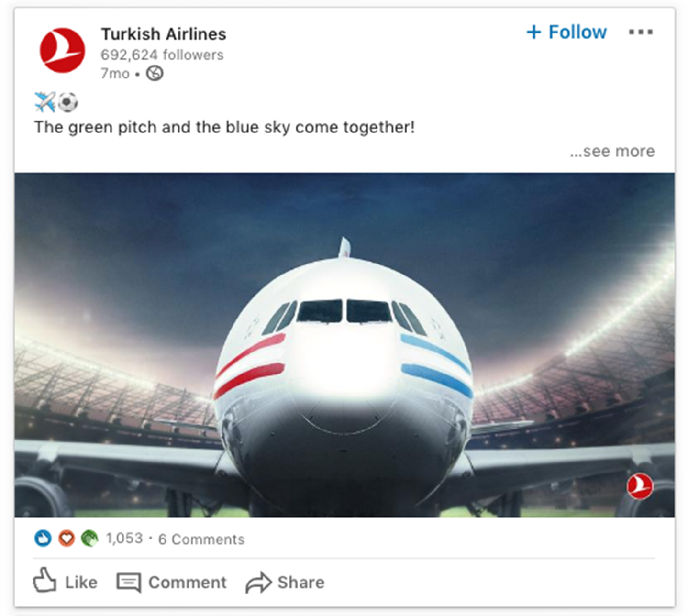This screenshot has height=616, width=688.
Task: Click the globe public visibility icon
Action: (155, 73)
